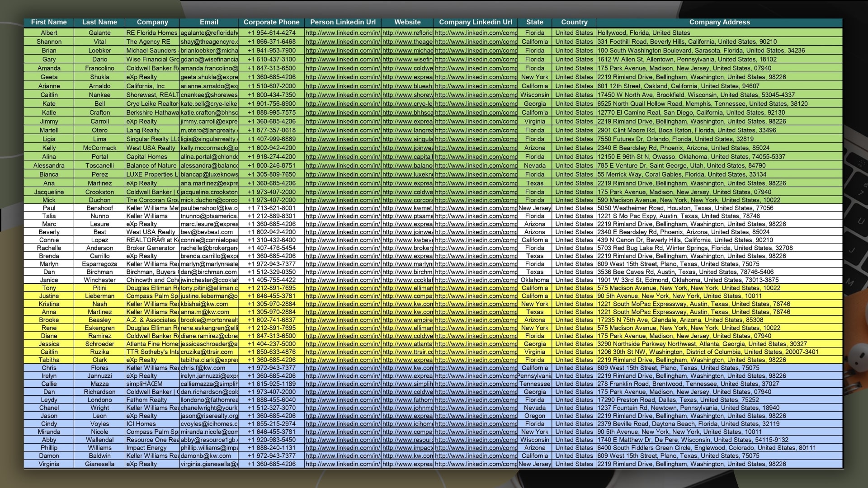Open Paul Benshoof's company LinkedIn link
This screenshot has height=488, width=868.
point(476,208)
